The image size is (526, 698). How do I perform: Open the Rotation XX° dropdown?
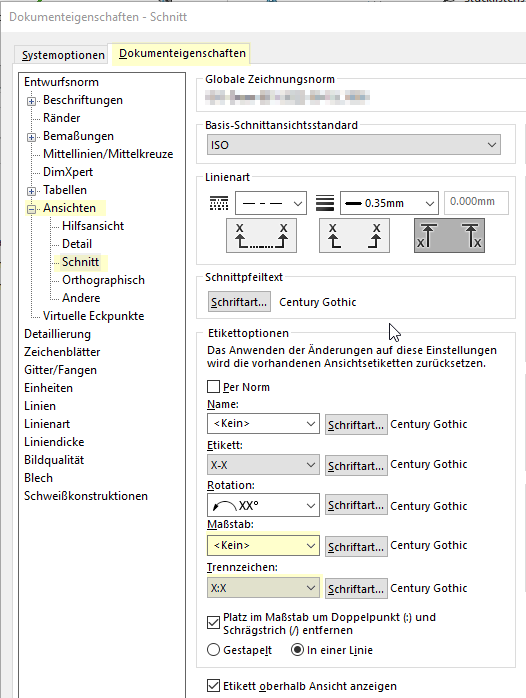pyautogui.click(x=263, y=505)
